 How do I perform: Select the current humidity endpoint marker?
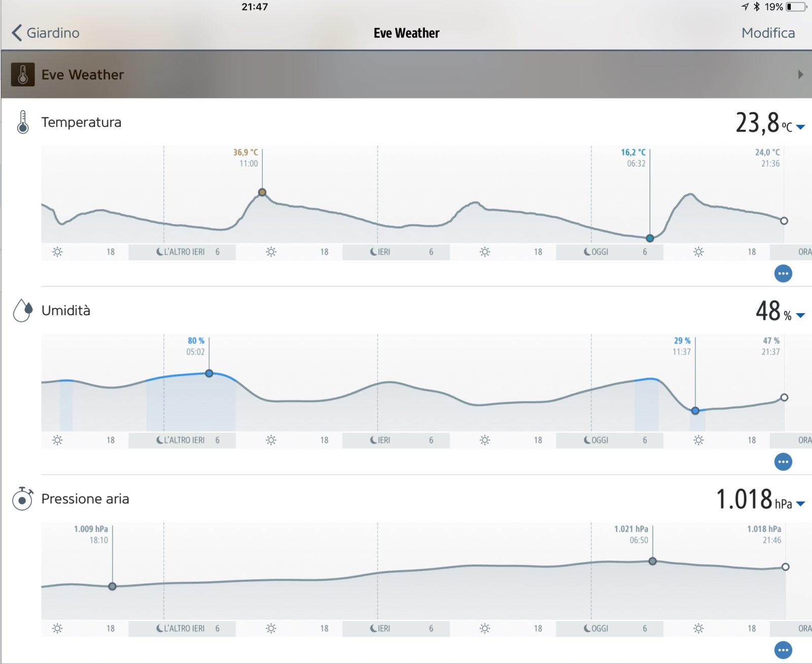click(784, 397)
